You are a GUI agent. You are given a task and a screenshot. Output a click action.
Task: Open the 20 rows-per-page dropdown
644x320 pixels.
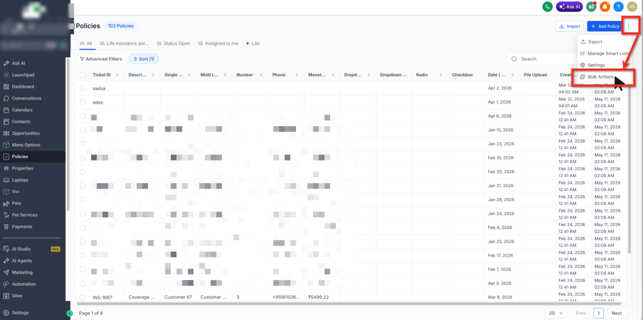click(556, 313)
